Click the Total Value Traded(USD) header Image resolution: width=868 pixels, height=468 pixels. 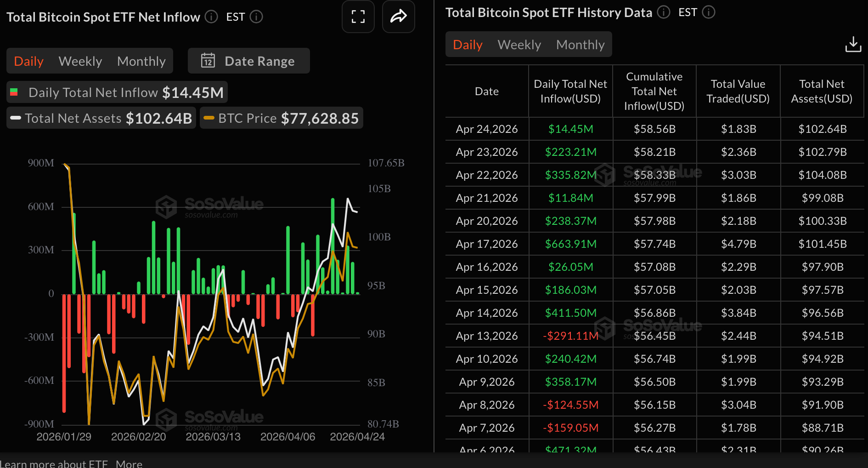[738, 91]
